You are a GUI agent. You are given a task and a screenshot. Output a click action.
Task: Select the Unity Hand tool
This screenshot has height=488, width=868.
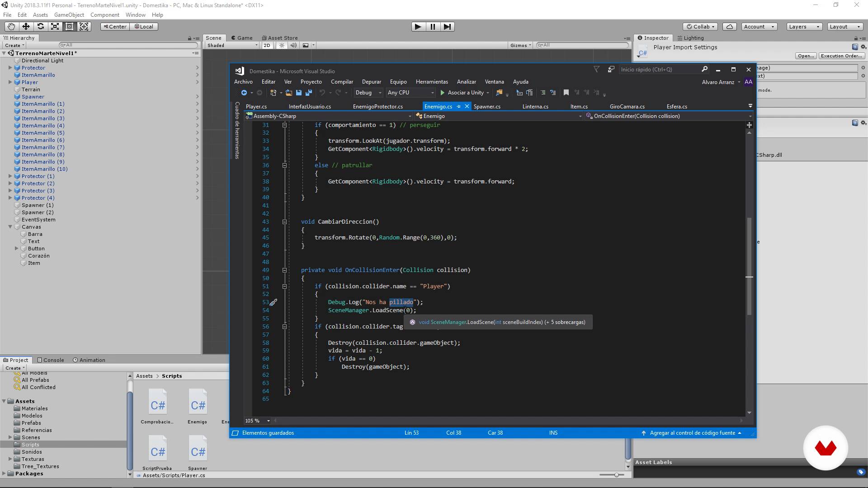[x=11, y=27]
